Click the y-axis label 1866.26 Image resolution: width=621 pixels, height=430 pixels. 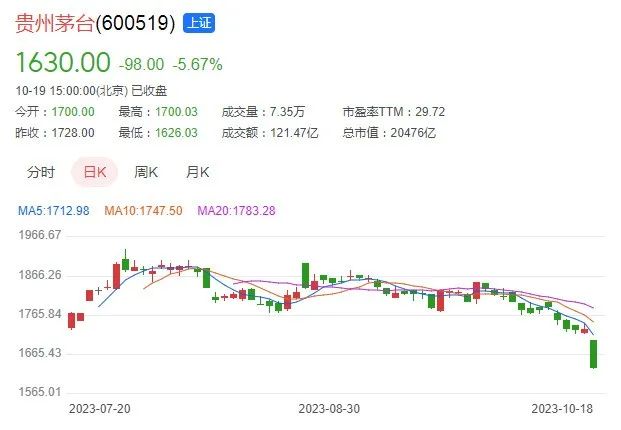pos(40,275)
